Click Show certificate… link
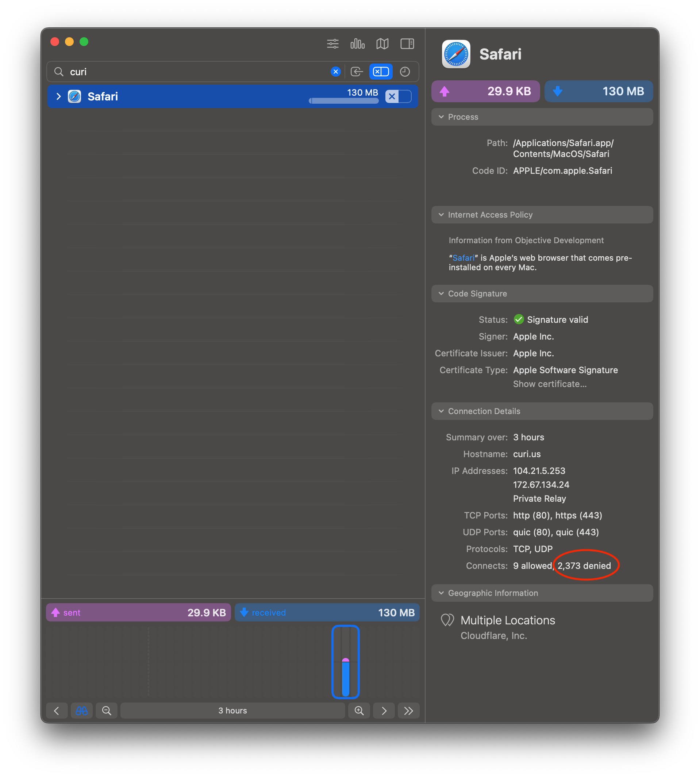The height and width of the screenshot is (777, 700). point(550,384)
